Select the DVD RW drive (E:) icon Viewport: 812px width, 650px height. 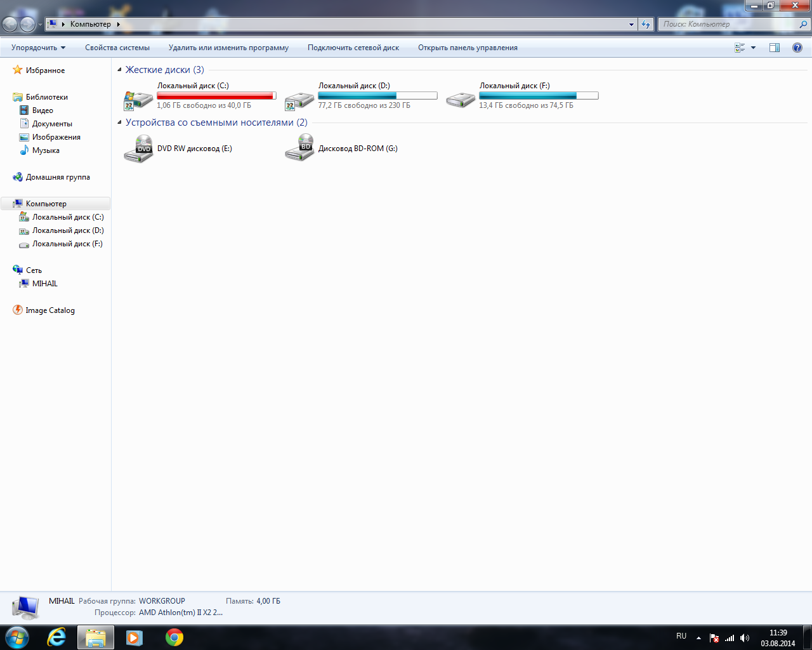click(139, 149)
